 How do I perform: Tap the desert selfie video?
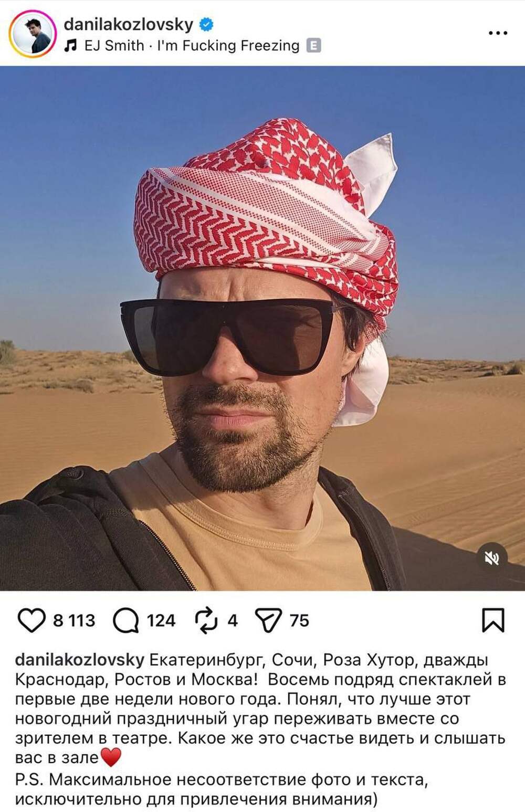(262, 328)
